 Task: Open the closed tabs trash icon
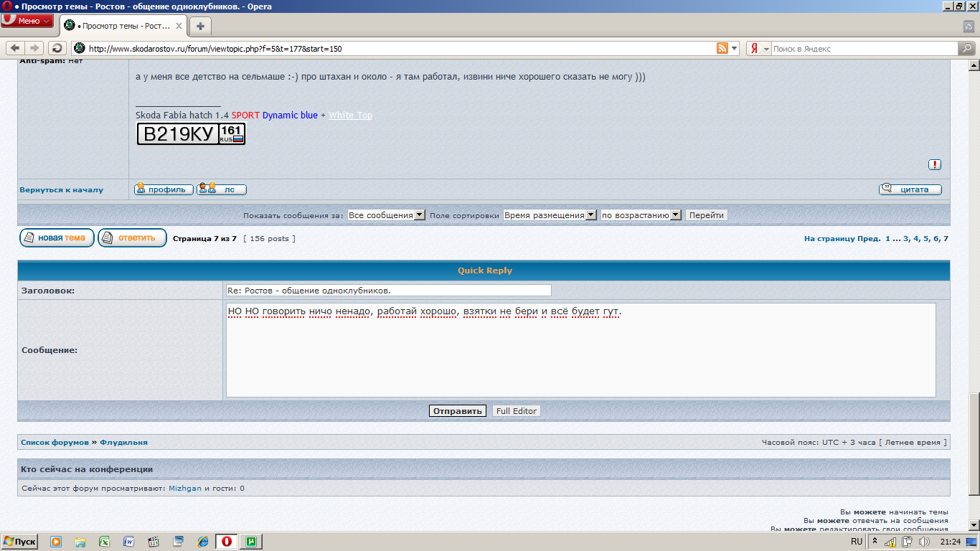pos(969,26)
